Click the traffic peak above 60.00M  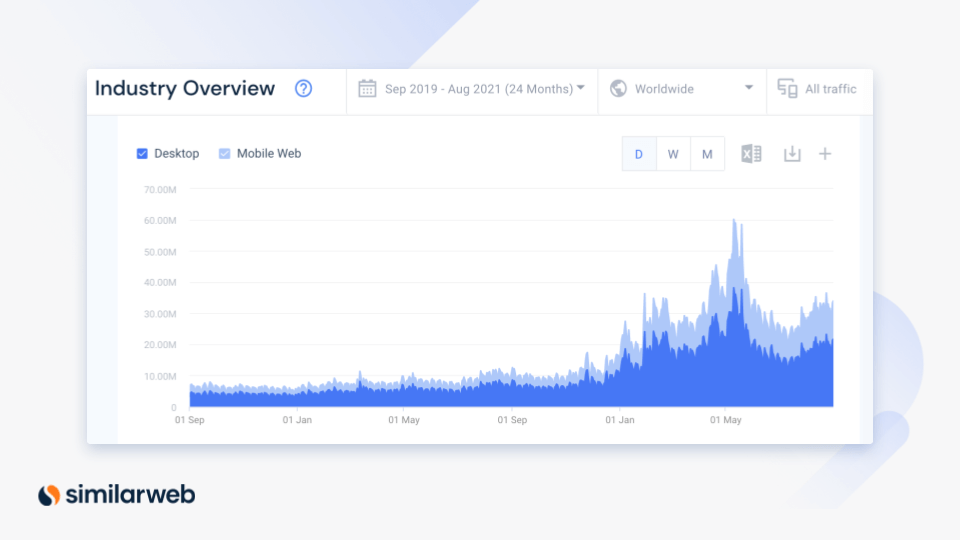coord(734,222)
